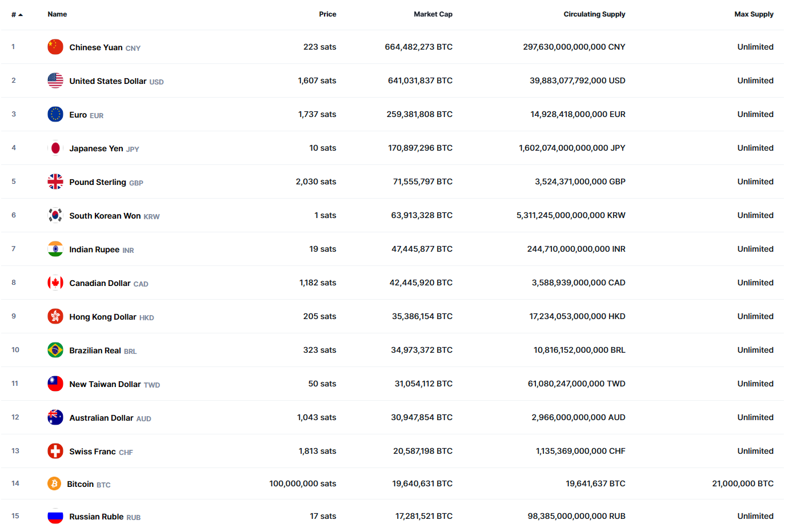The width and height of the screenshot is (793, 532).
Task: Click the orange Bitcoin logo icon
Action: [x=54, y=483]
